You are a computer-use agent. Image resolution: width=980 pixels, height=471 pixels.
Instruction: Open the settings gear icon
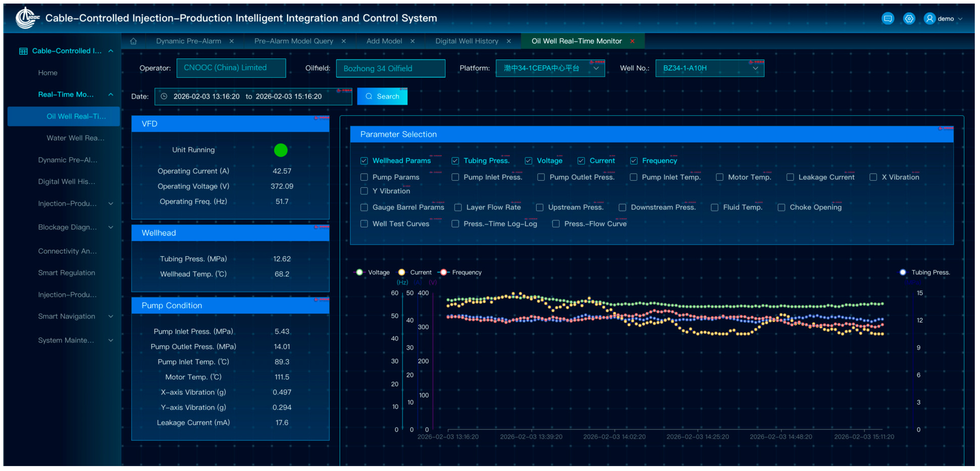pos(909,18)
